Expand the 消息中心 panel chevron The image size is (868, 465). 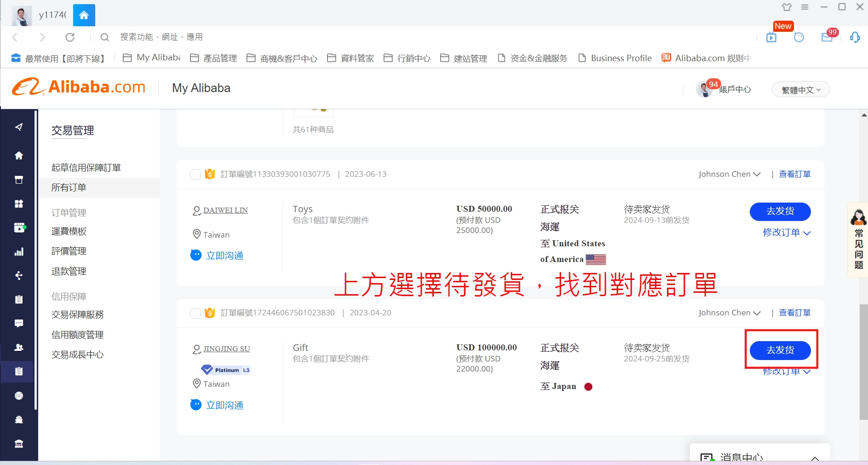point(815,458)
